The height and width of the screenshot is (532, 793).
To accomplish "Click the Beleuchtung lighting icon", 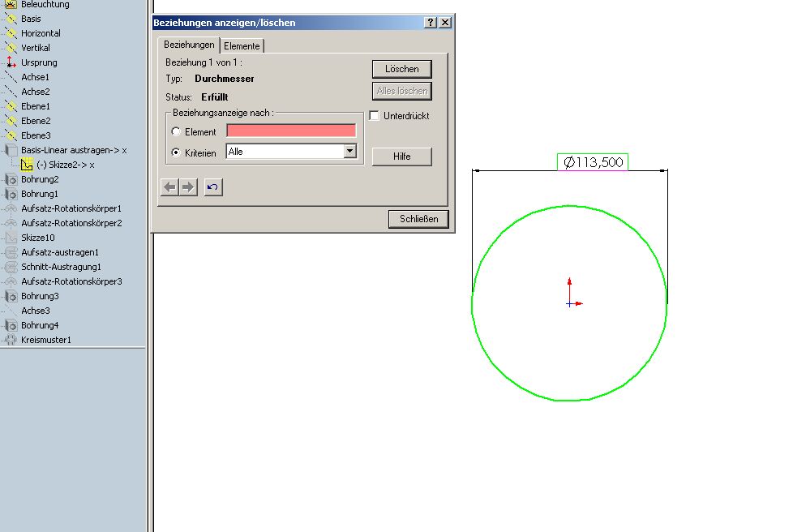I will (x=10, y=4).
